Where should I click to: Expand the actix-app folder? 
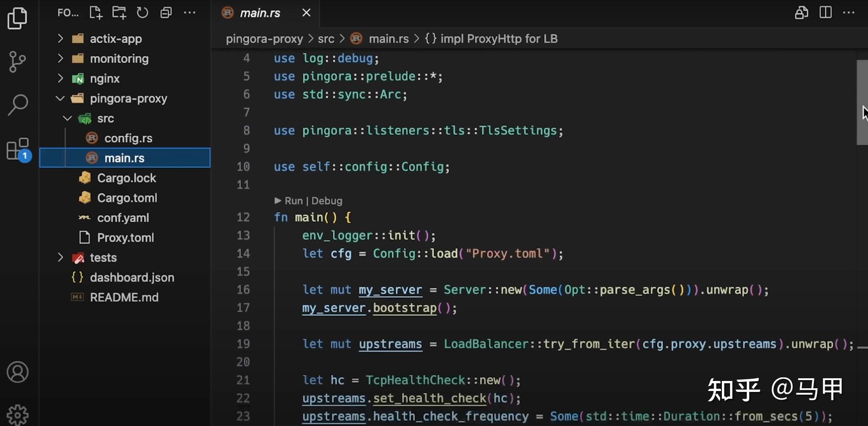click(x=60, y=38)
